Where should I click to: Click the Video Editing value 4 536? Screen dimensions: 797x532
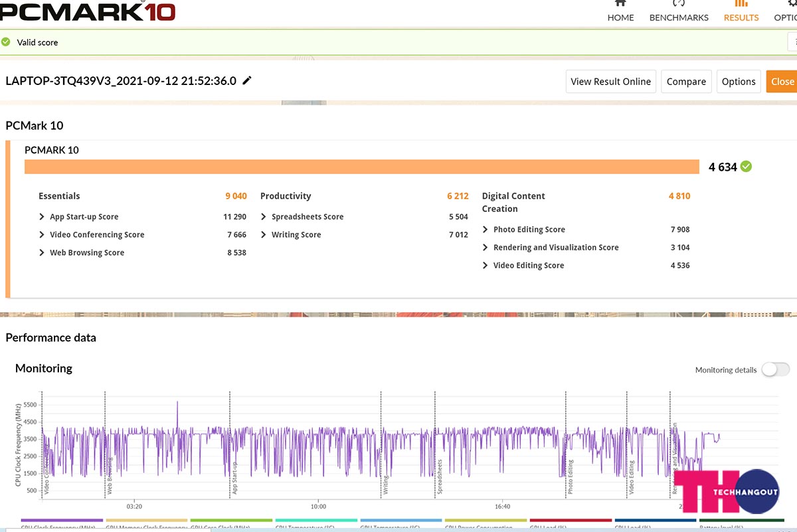pos(680,265)
